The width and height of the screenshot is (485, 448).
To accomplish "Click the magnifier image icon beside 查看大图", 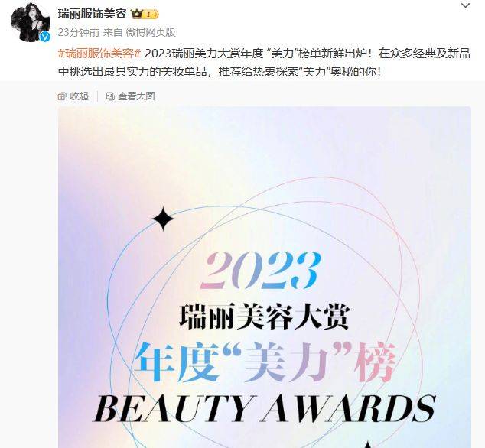I will (x=110, y=96).
